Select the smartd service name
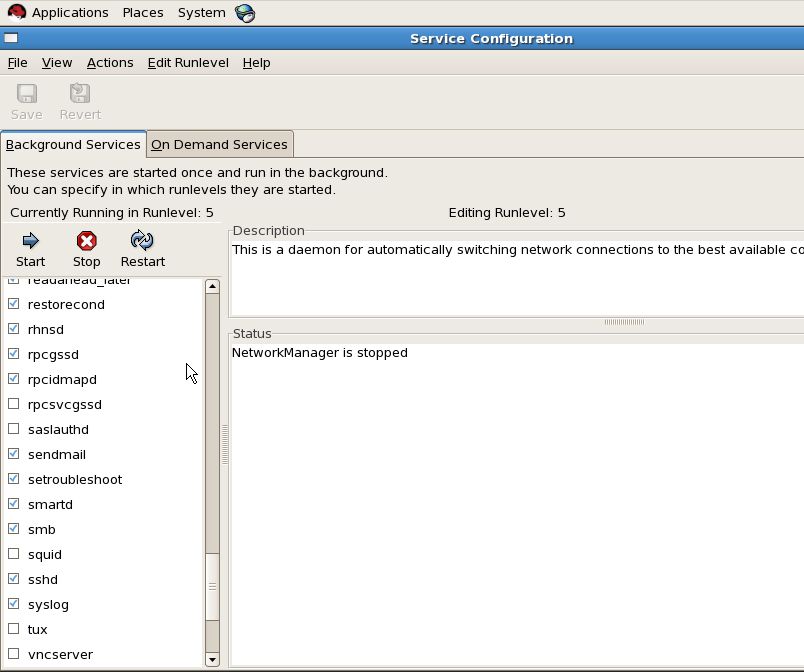Image resolution: width=804 pixels, height=672 pixels. click(x=50, y=505)
